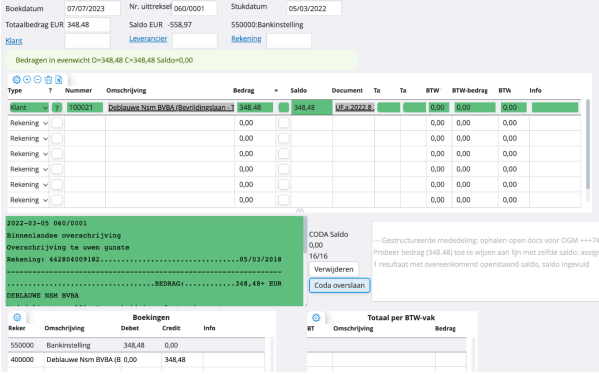Focus the Boekdatum field with 07/07/2023
This screenshot has height=374, width=599.
[92, 8]
